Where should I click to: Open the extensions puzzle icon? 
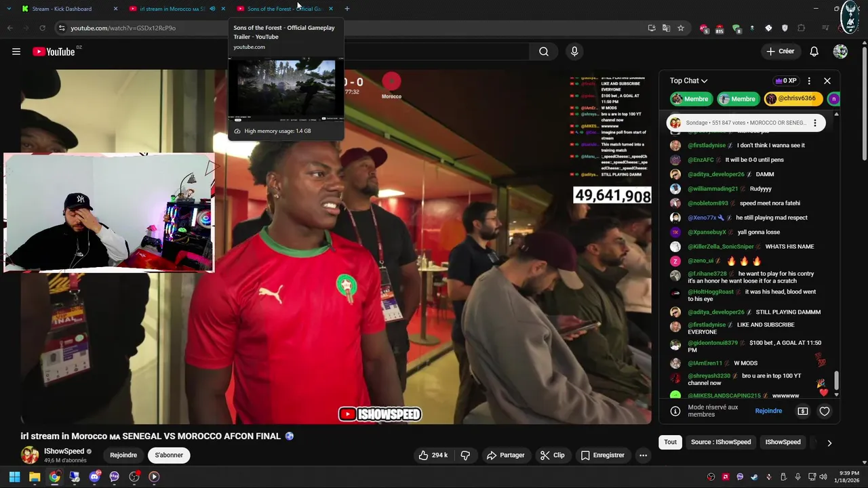pos(801,28)
